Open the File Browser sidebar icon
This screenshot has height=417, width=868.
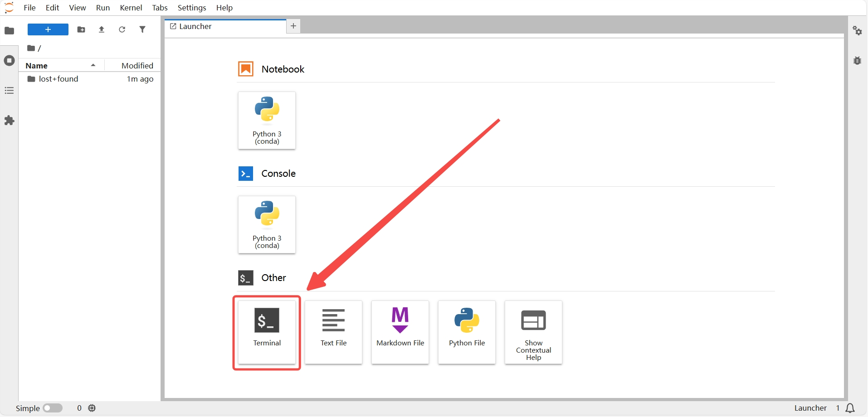[9, 31]
